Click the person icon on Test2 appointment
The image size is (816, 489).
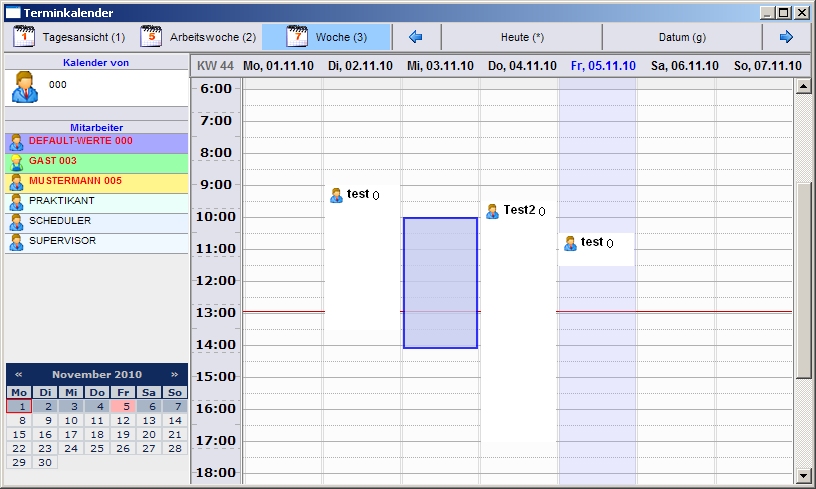click(492, 211)
